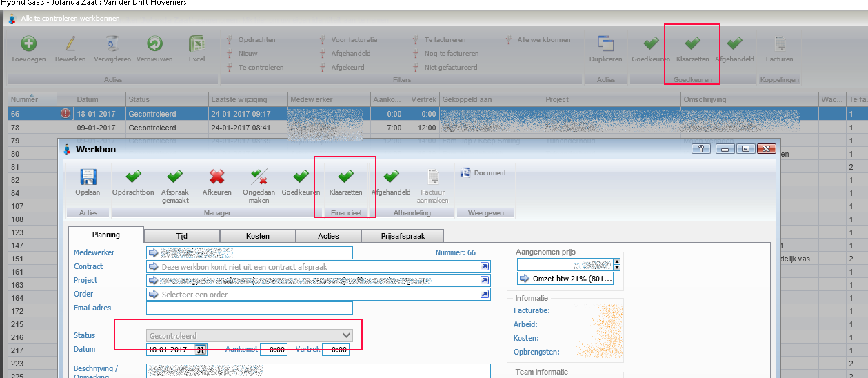Click the Medewerker field label link
Screen dimensions: 868x378
pos(94,252)
